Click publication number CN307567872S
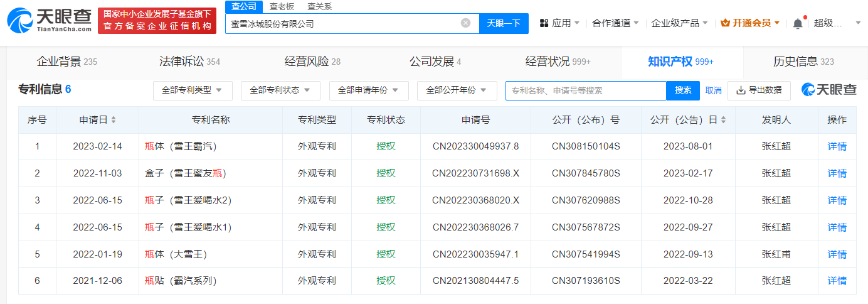 coord(586,227)
